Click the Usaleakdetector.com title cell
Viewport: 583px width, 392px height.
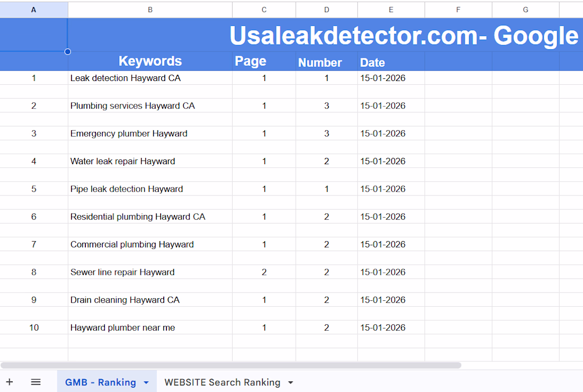point(325,35)
